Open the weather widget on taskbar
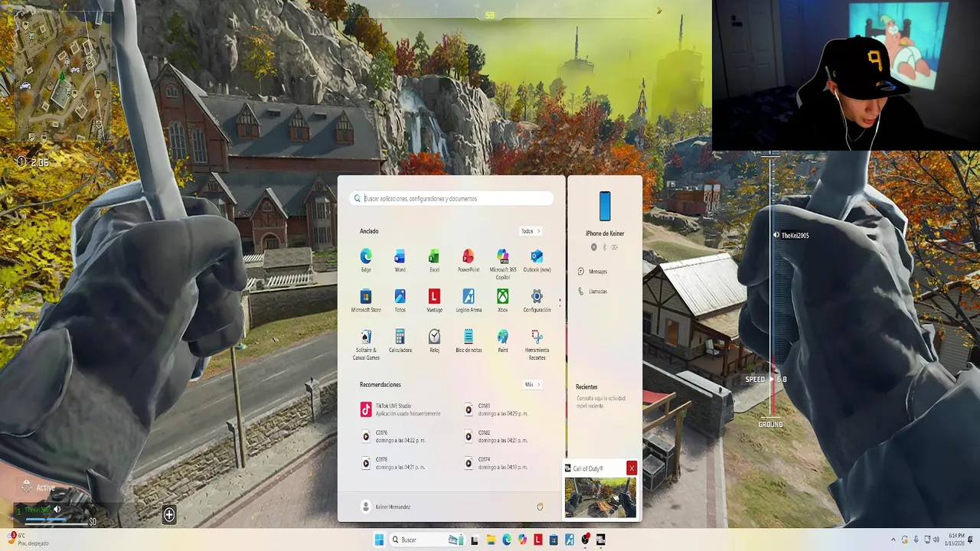980x551 pixels. click(31, 540)
